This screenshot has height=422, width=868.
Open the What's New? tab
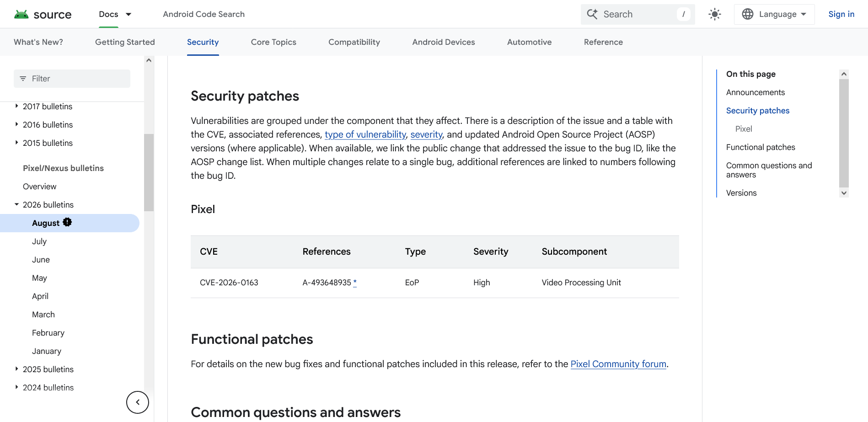pyautogui.click(x=38, y=42)
